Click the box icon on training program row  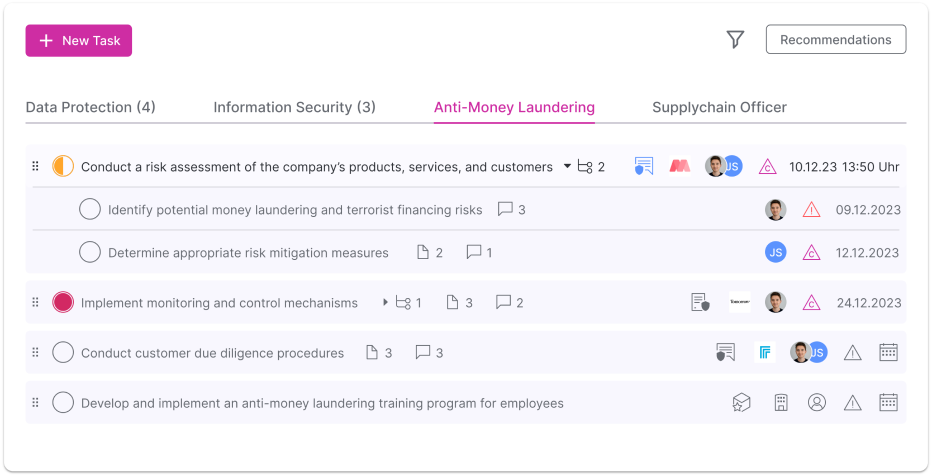click(x=741, y=403)
